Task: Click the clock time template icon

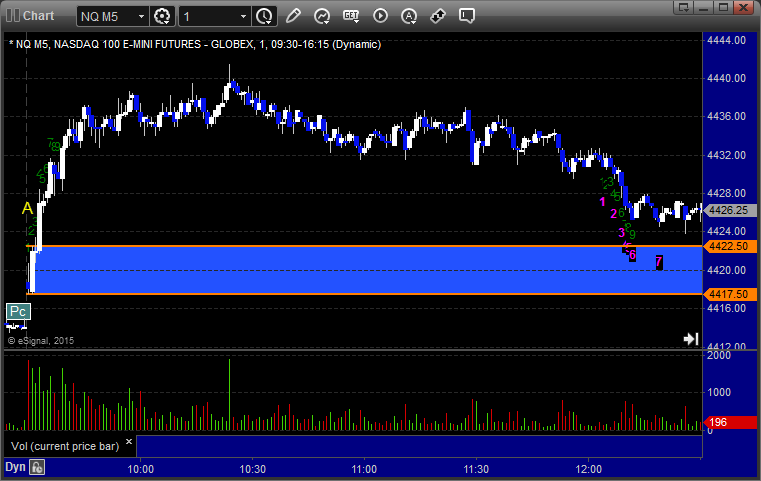Action: [x=264, y=16]
